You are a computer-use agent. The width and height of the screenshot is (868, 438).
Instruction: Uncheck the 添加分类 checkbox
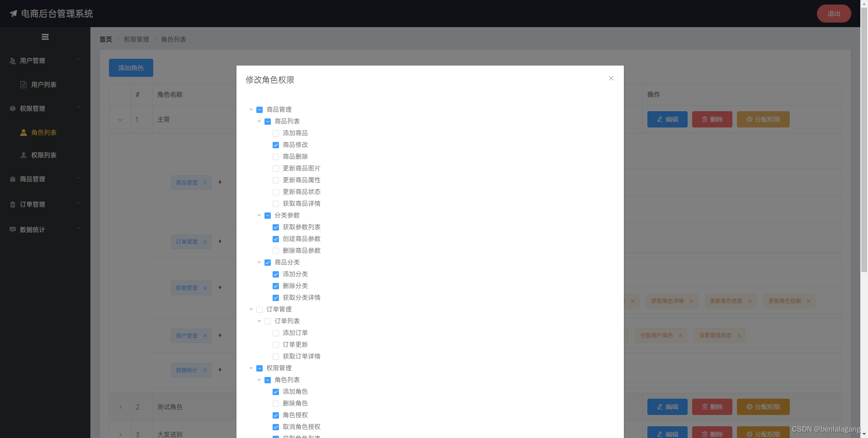[x=276, y=274]
